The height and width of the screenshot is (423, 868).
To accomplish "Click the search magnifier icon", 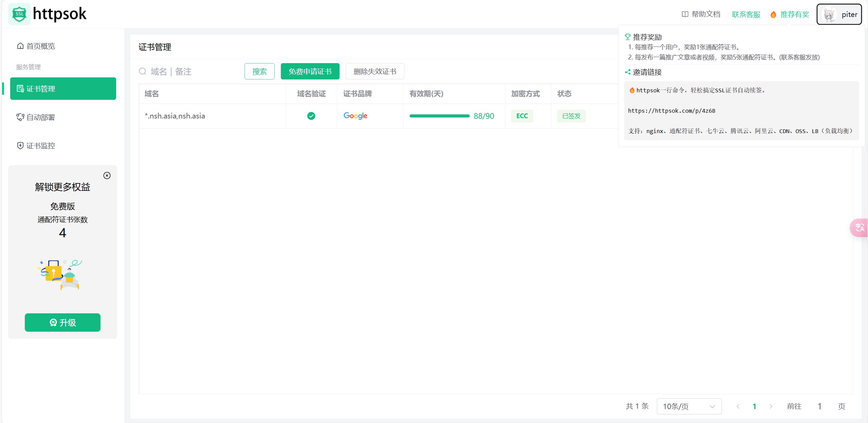I will click(143, 71).
